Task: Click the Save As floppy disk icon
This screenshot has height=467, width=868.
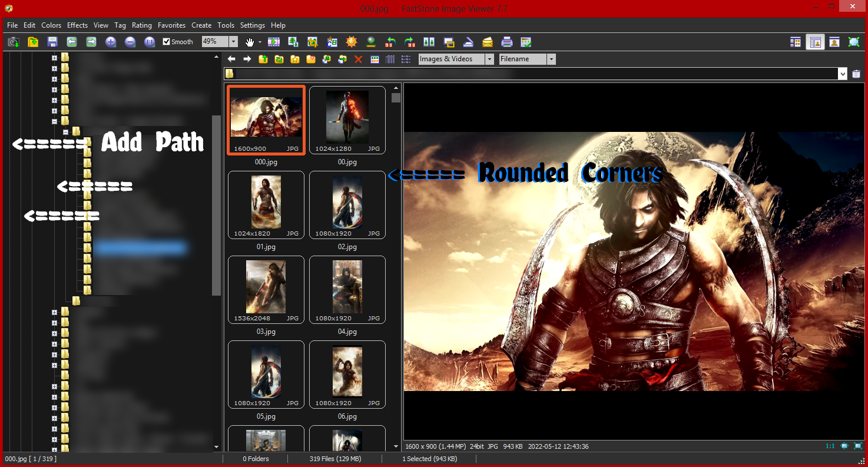Action: point(52,42)
